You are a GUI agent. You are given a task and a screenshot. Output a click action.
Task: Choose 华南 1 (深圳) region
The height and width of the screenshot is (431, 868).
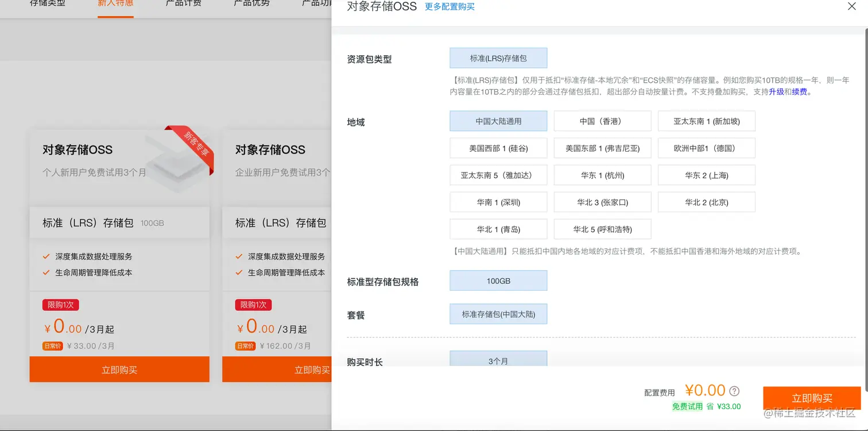click(x=498, y=202)
